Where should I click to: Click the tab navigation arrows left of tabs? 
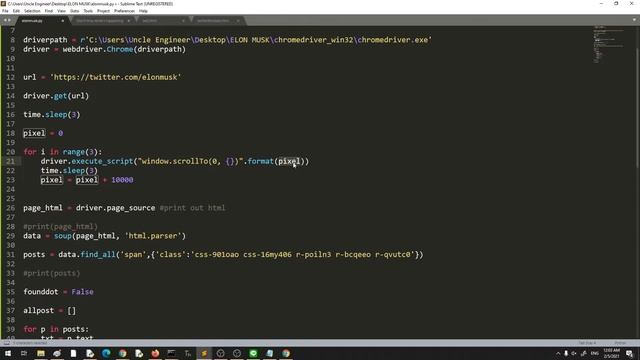tap(7, 20)
